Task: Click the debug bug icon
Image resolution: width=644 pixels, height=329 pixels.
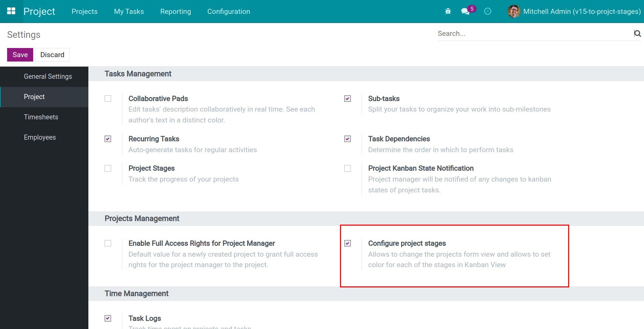Action: (x=448, y=11)
